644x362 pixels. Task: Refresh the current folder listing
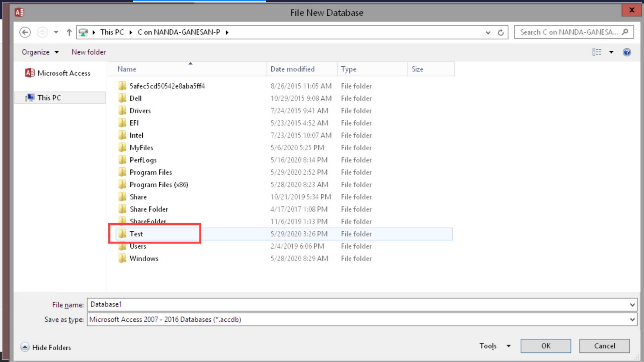coord(500,32)
